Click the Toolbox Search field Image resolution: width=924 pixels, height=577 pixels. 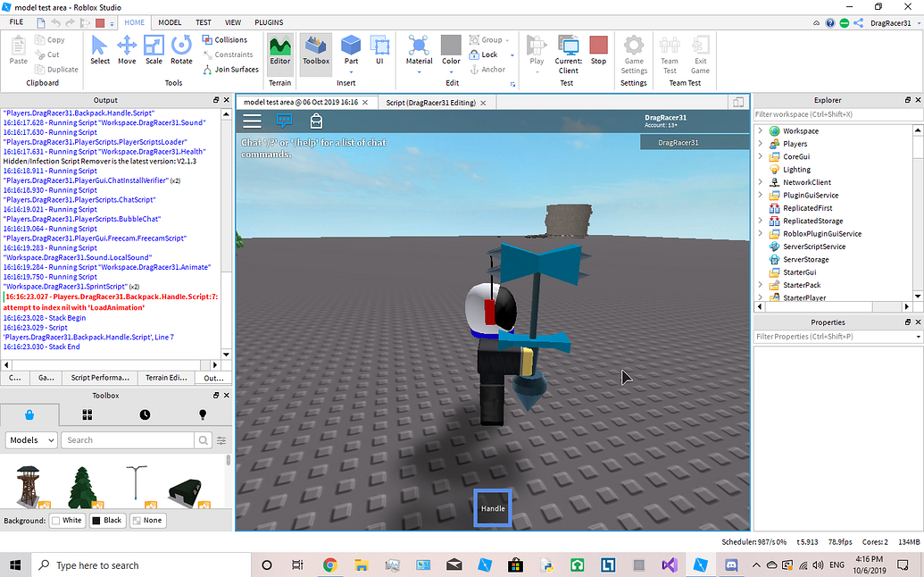[x=128, y=440]
